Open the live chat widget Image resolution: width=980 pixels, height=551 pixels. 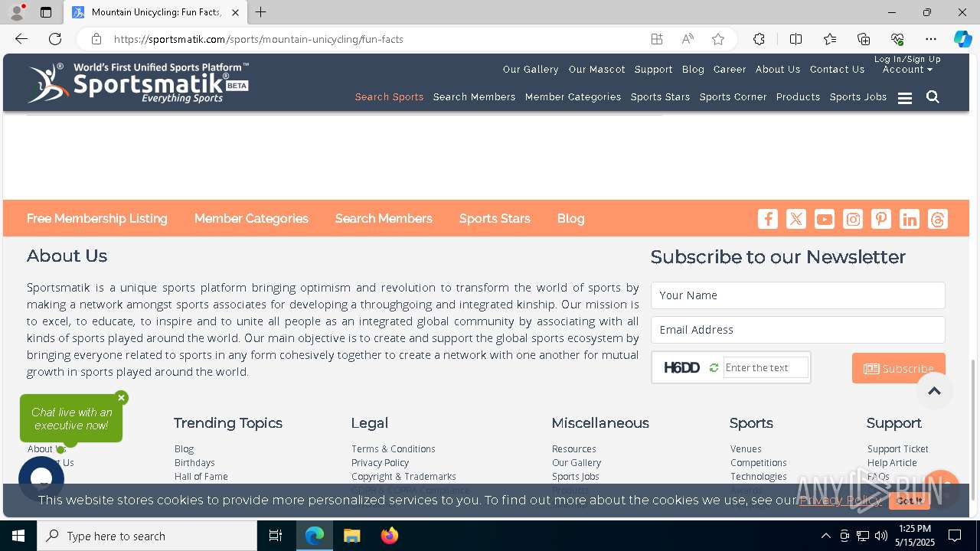point(41,479)
